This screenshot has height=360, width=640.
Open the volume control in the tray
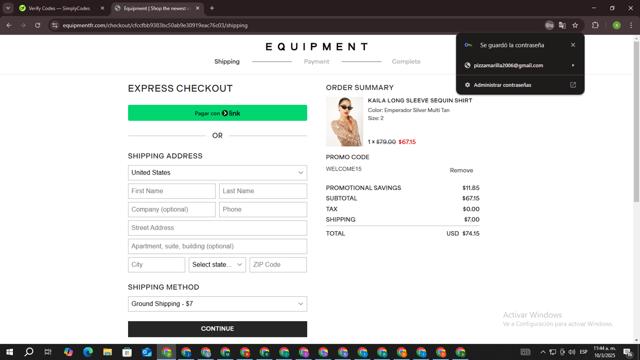572,352
